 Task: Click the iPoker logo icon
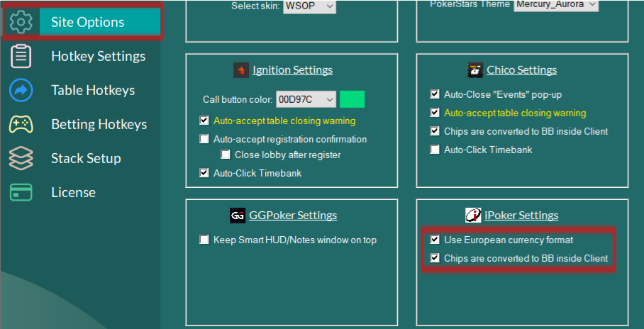point(473,216)
